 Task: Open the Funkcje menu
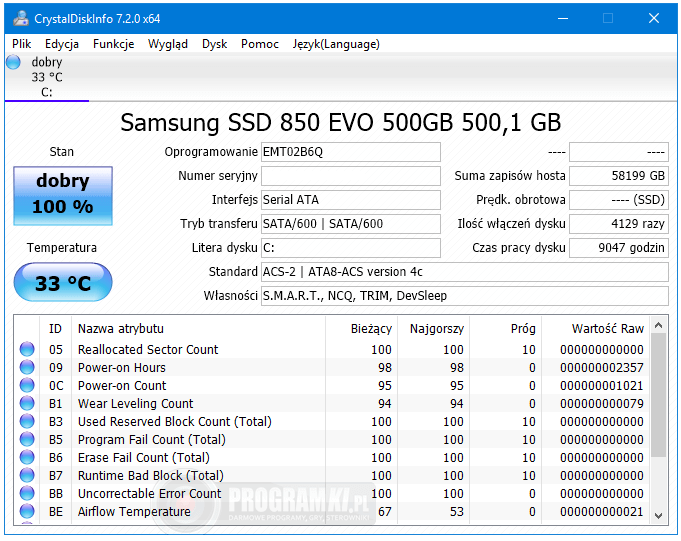coord(113,44)
